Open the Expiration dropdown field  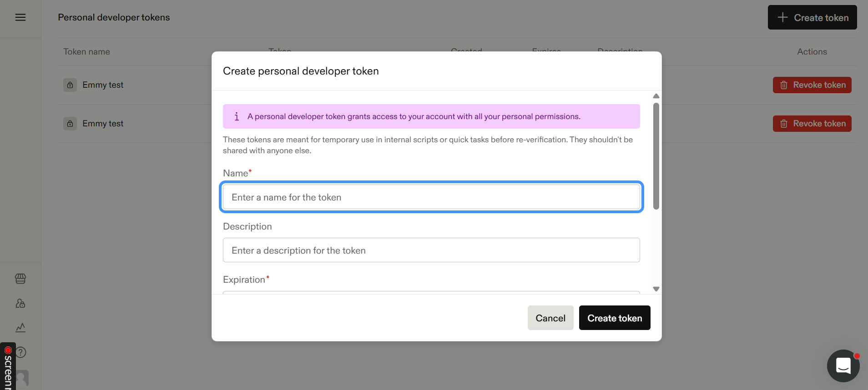[x=431, y=292]
